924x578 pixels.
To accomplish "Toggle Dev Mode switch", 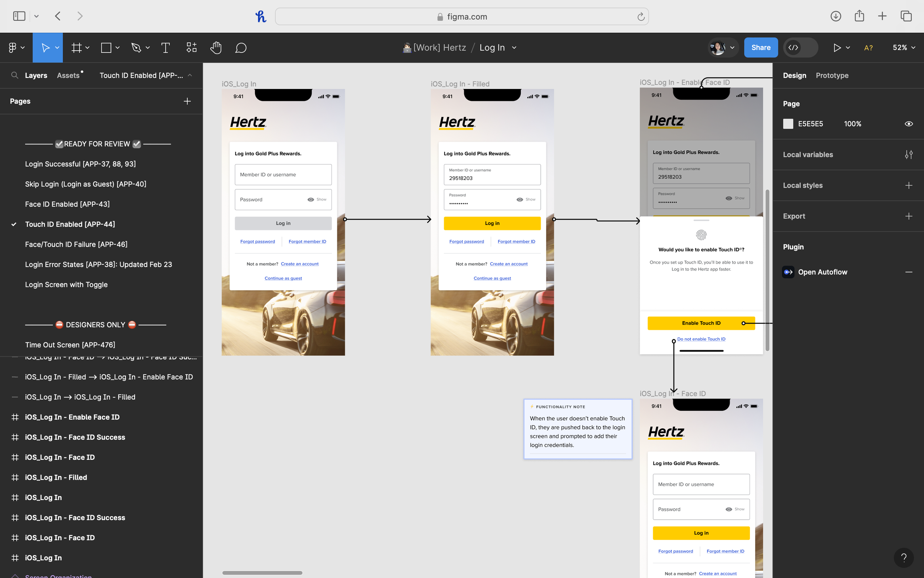I will tap(801, 48).
